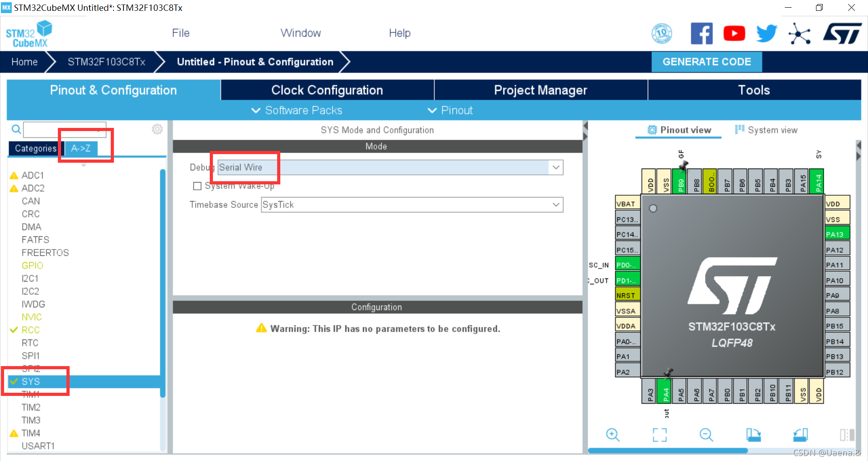Click the peripheral list vertical scrollbar
The height and width of the screenshot is (461, 868).
coord(163,282)
